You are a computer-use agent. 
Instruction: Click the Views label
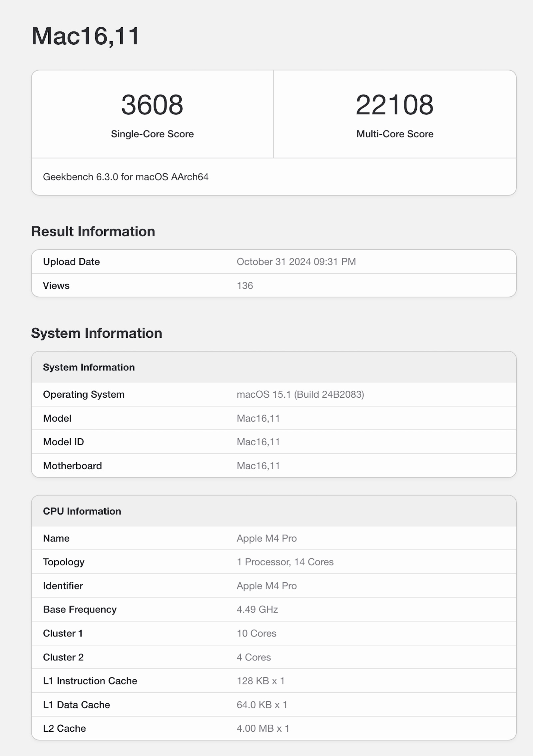coord(56,286)
